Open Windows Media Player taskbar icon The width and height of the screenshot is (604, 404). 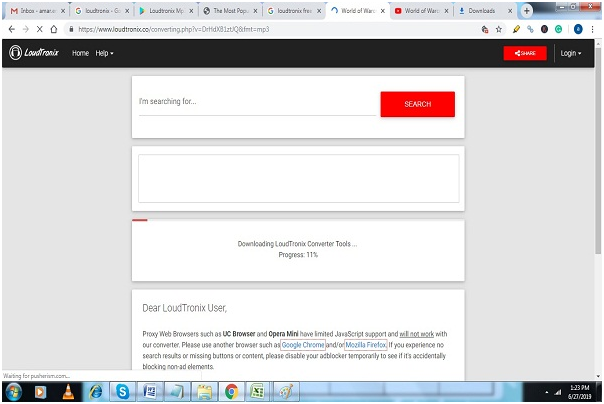click(40, 392)
